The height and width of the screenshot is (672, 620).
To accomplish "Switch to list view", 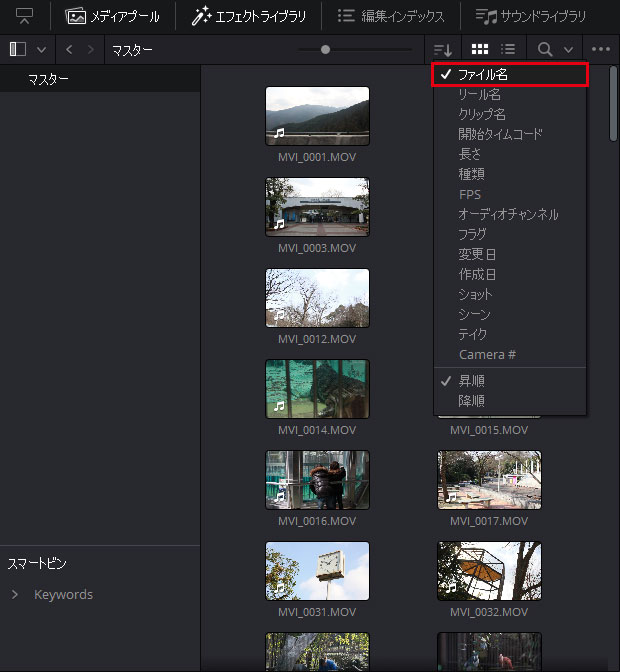I will (508, 49).
